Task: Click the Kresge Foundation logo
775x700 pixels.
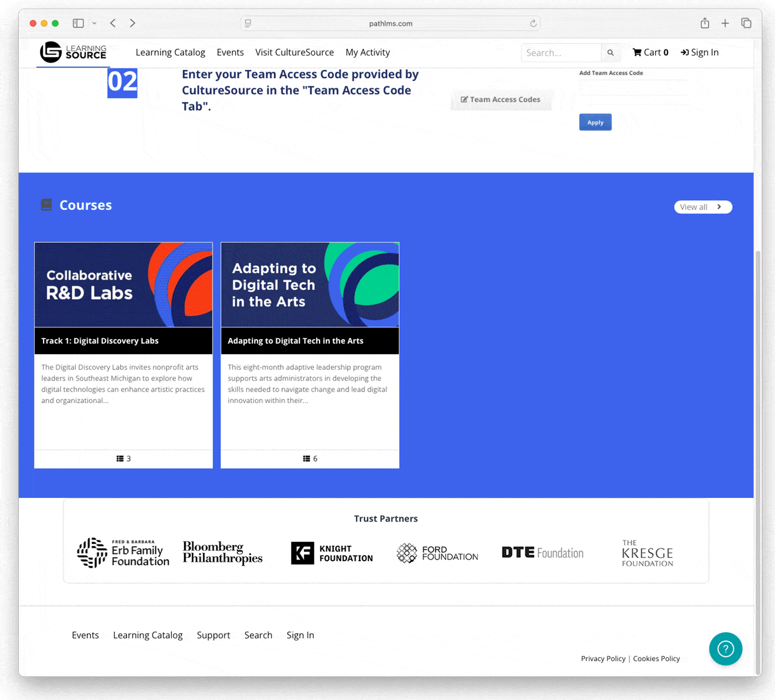Action: 648,554
